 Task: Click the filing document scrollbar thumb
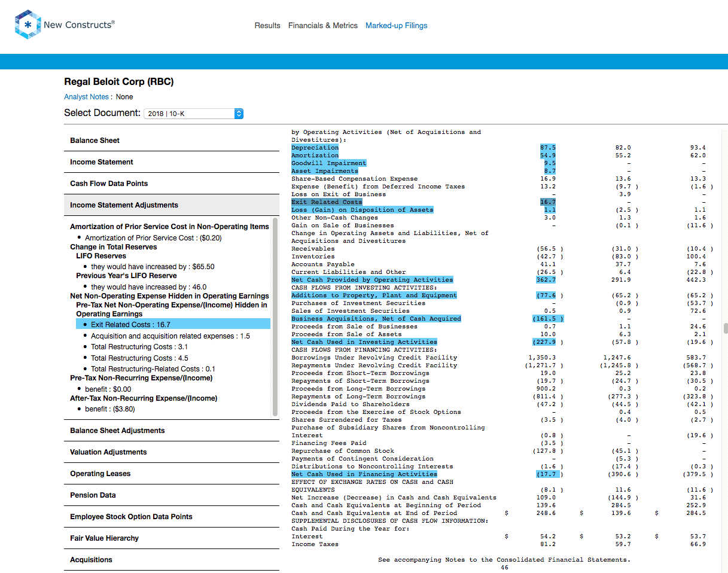coord(726,328)
